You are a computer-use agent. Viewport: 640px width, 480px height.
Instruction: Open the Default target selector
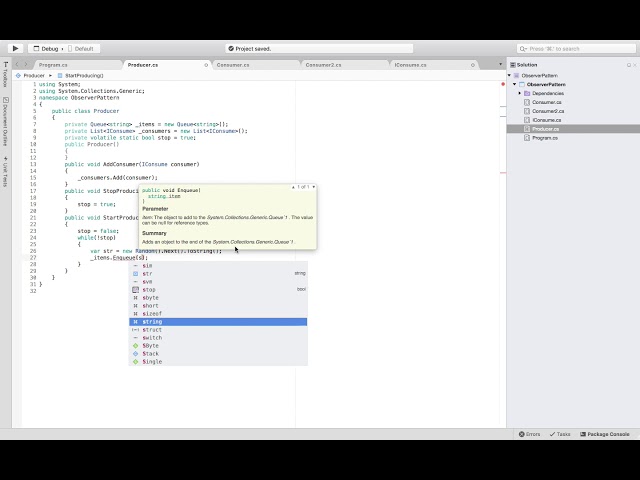pos(81,49)
